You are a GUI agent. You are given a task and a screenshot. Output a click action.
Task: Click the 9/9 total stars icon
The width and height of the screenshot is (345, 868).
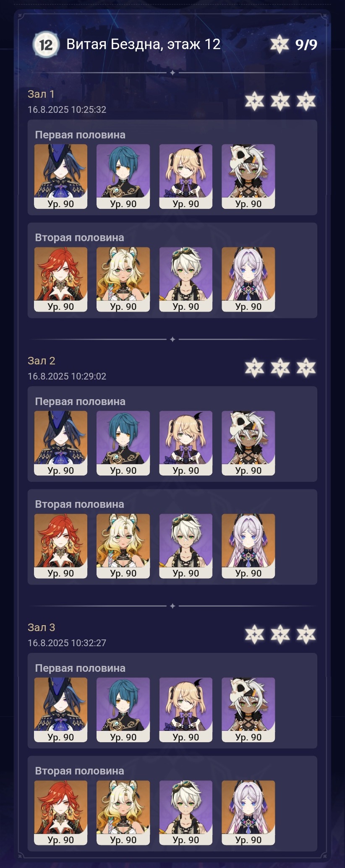tap(280, 44)
